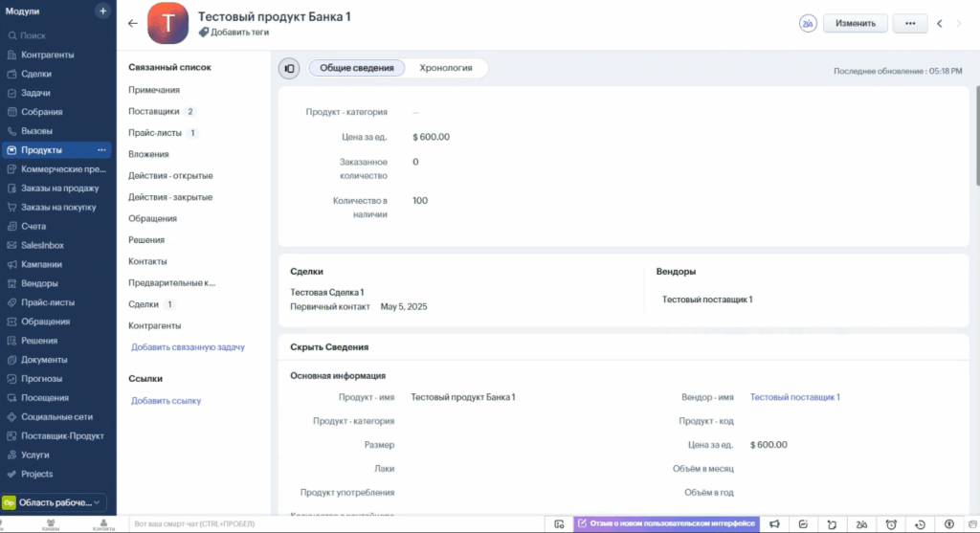Open the Тестовый поставщик 1 vendor link
980x533 pixels.
click(794, 397)
